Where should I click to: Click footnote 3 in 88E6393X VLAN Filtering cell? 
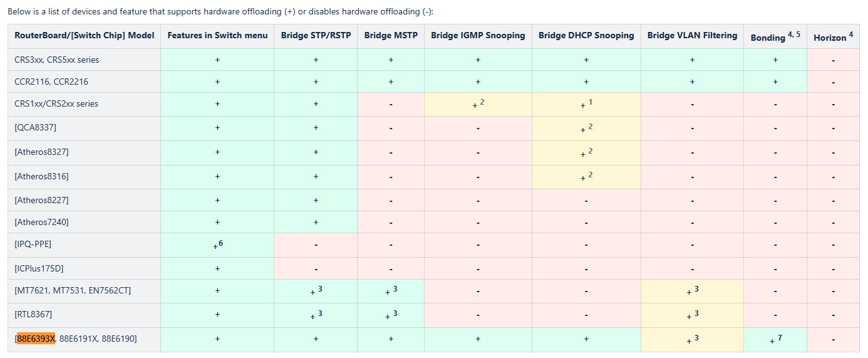click(696, 338)
